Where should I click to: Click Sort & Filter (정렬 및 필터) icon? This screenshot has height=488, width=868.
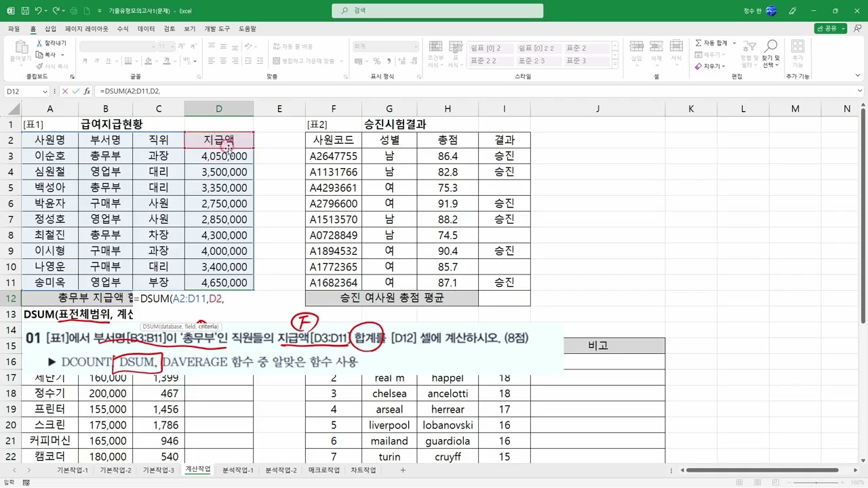tap(749, 46)
